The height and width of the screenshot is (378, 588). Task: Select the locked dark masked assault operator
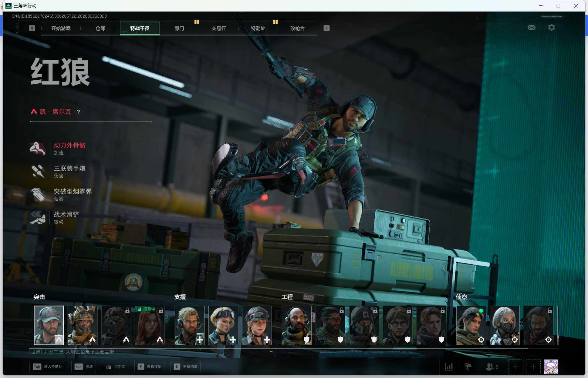[x=116, y=325]
